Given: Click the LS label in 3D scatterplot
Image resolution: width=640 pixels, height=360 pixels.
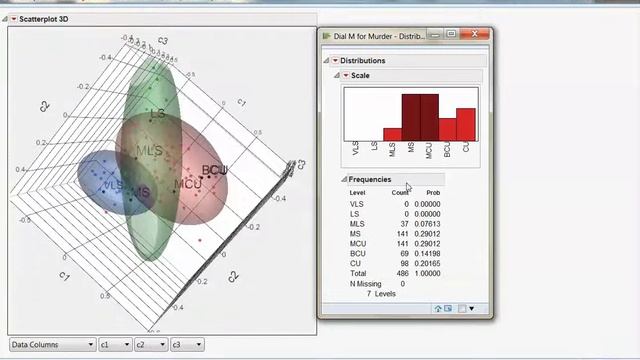Looking at the screenshot, I should [x=158, y=114].
